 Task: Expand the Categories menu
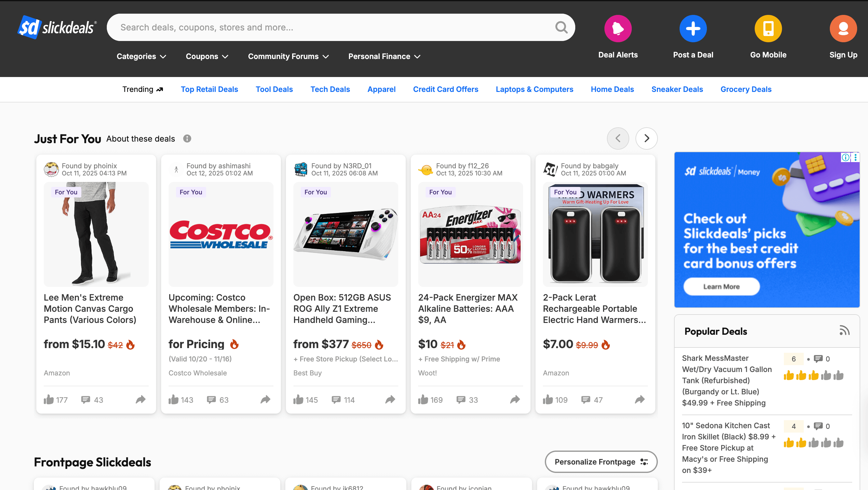pyautogui.click(x=141, y=56)
